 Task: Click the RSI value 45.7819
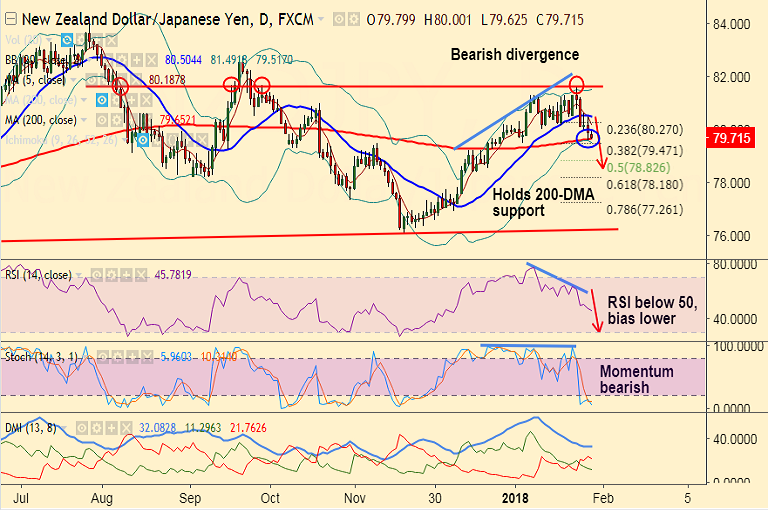173,275
